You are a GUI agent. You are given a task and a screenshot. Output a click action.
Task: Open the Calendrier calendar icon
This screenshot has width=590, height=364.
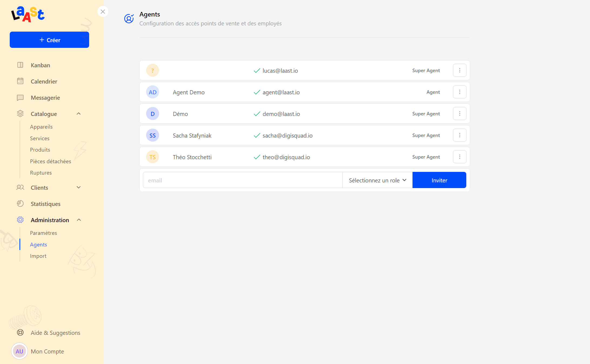coord(20,81)
